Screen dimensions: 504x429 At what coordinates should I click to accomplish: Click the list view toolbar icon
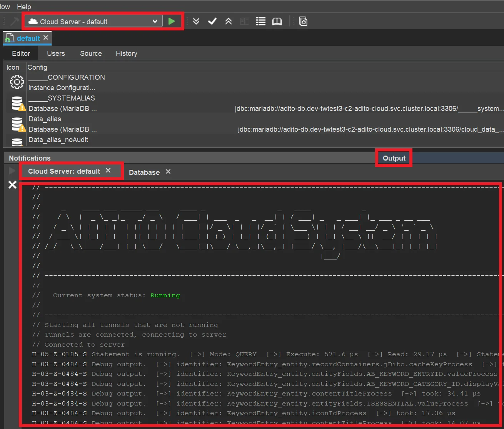[261, 21]
